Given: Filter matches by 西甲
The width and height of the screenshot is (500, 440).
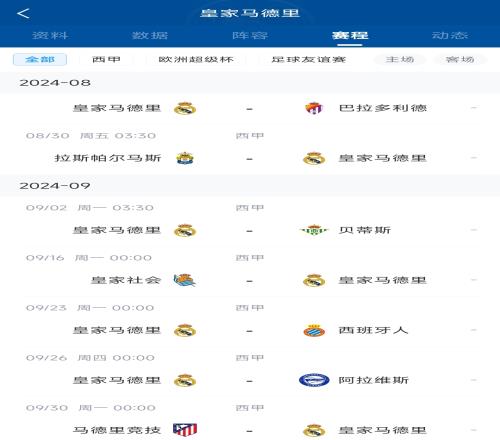Looking at the screenshot, I should [106, 59].
